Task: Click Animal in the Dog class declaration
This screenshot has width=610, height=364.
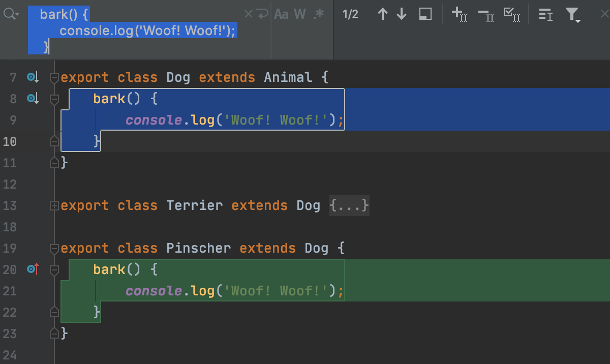Action: (288, 78)
